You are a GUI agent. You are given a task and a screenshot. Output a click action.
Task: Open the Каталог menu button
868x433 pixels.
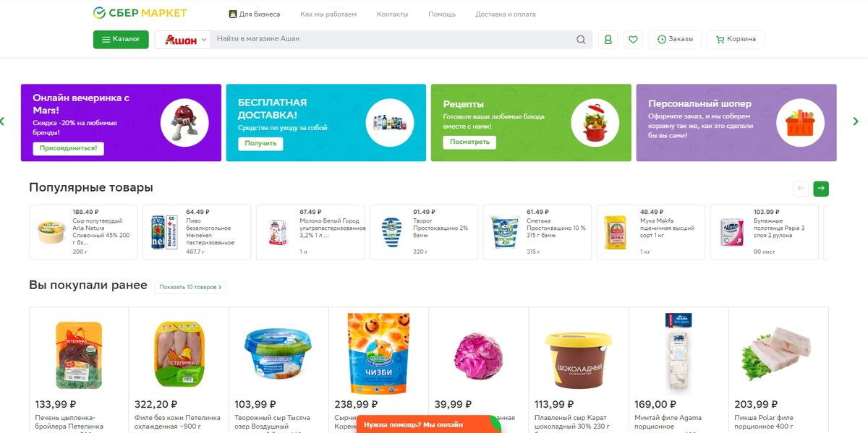click(x=121, y=40)
